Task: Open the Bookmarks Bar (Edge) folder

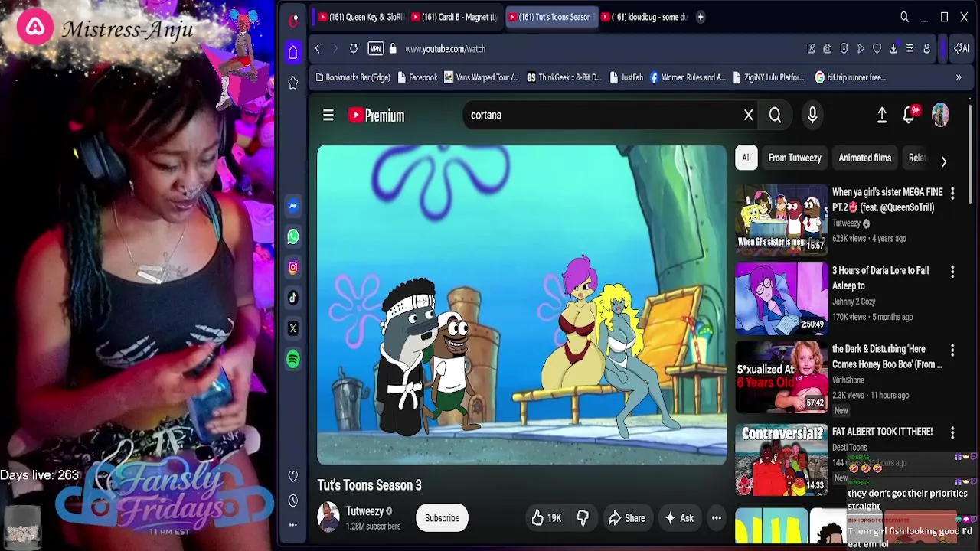Action: (x=353, y=77)
